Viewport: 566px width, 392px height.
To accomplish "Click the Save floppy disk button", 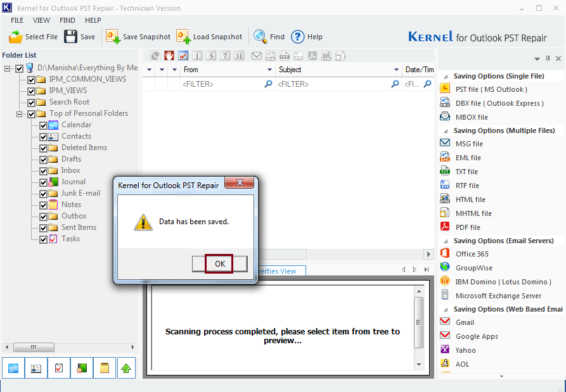I will [80, 37].
